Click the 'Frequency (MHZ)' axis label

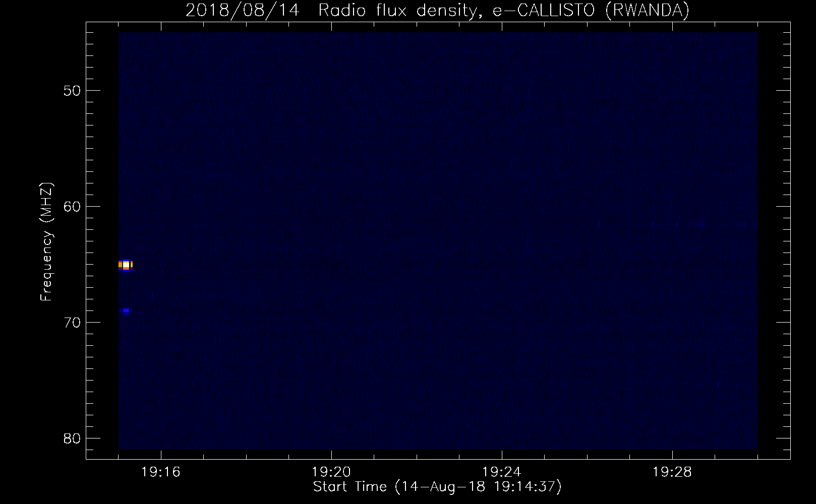tap(46, 242)
